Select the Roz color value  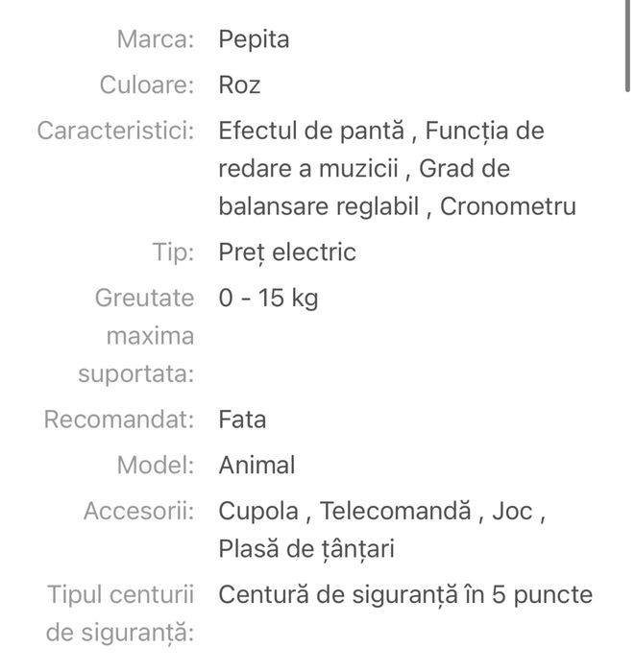239,85
